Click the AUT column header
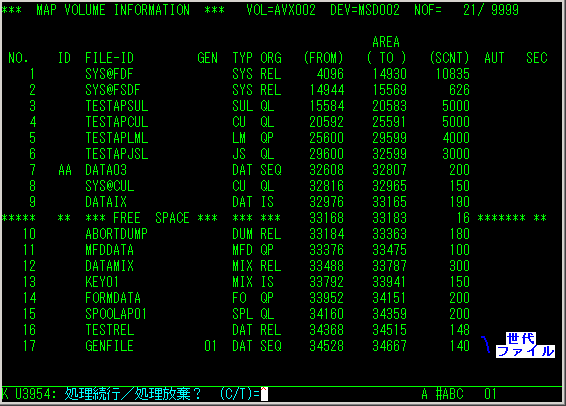 [494, 58]
